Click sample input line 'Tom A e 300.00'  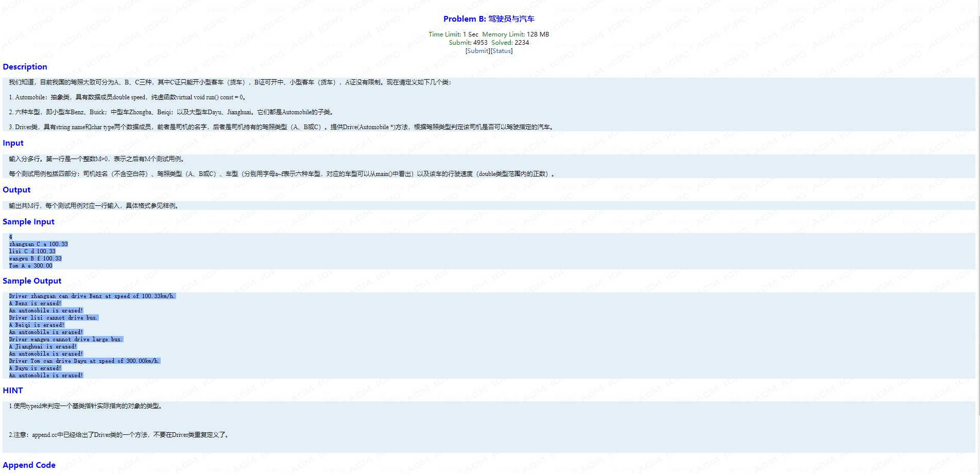(30, 266)
